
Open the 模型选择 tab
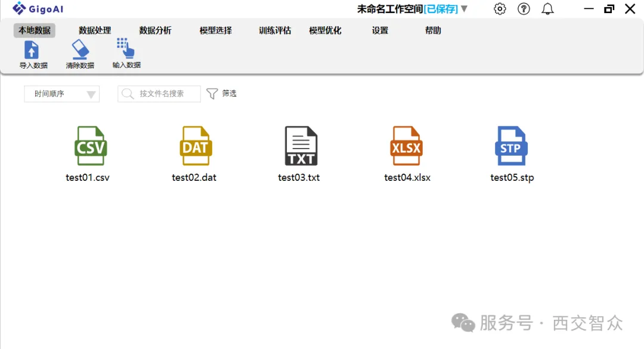215,30
